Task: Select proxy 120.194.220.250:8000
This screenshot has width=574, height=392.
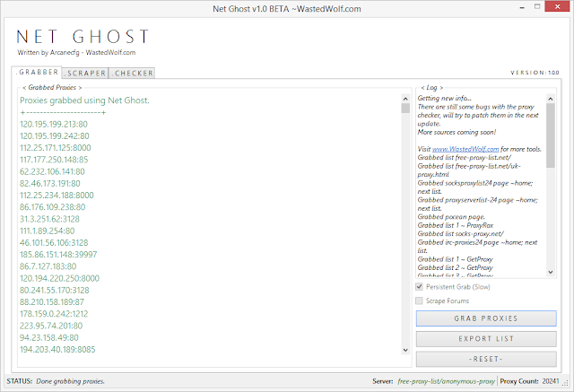Action: (60, 278)
